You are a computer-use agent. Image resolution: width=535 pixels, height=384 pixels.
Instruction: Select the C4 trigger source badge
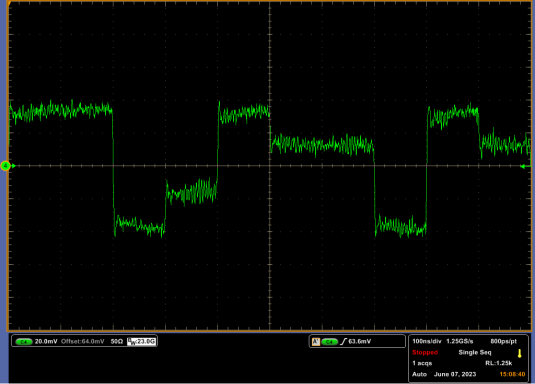coord(329,342)
